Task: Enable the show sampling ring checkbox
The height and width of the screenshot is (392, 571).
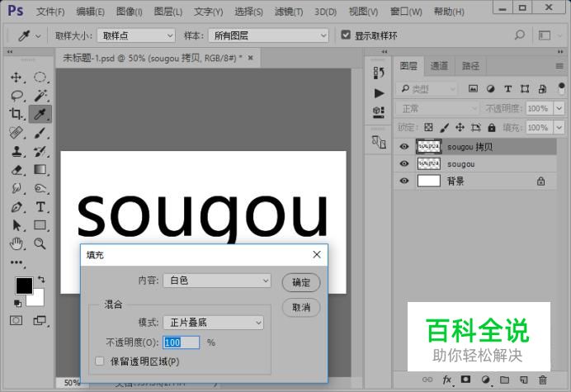Action: click(346, 35)
